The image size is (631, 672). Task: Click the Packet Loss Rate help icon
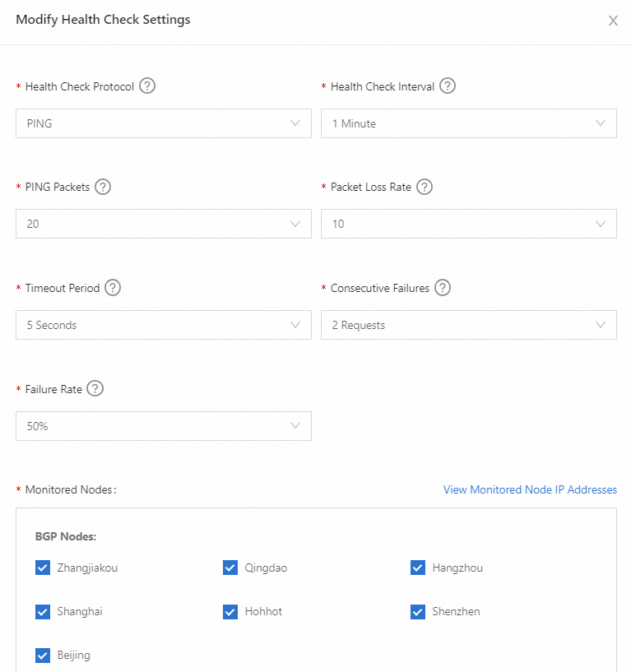point(425,187)
